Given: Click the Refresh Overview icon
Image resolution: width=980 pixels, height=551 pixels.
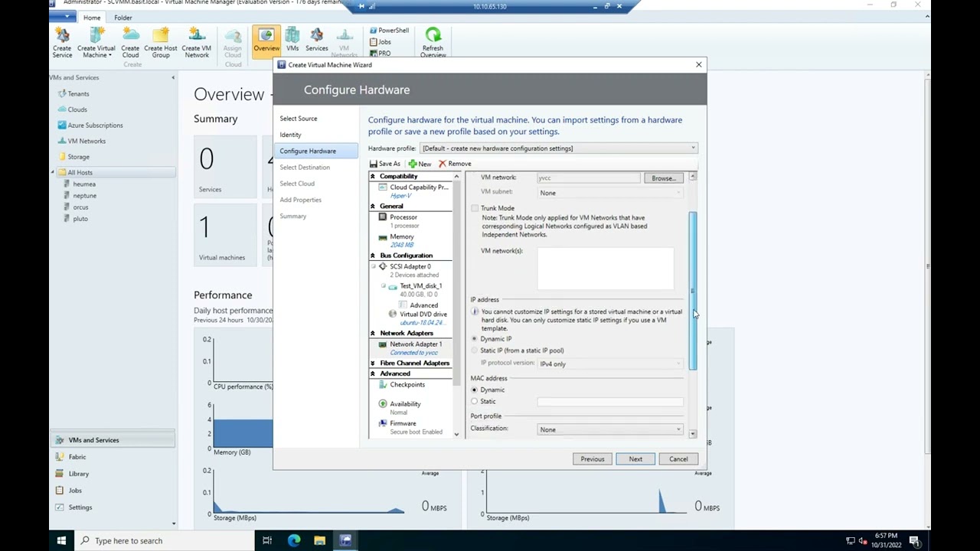Looking at the screenshot, I should [433, 43].
